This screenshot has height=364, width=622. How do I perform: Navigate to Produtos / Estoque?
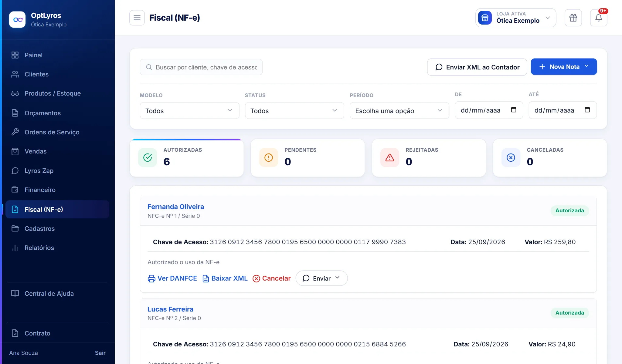pyautogui.click(x=57, y=93)
